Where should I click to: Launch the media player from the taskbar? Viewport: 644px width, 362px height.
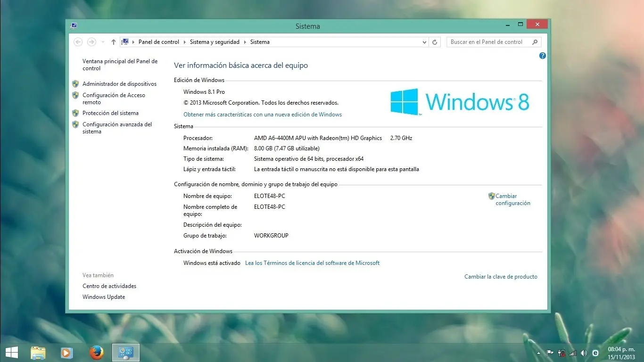pyautogui.click(x=66, y=352)
